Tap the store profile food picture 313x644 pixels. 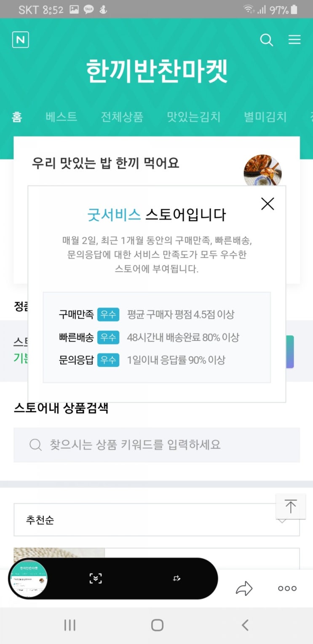262,171
